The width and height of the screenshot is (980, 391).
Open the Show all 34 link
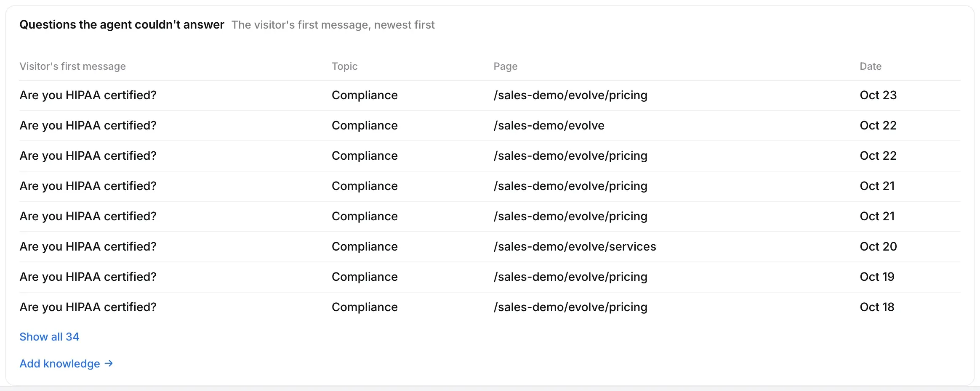(49, 337)
